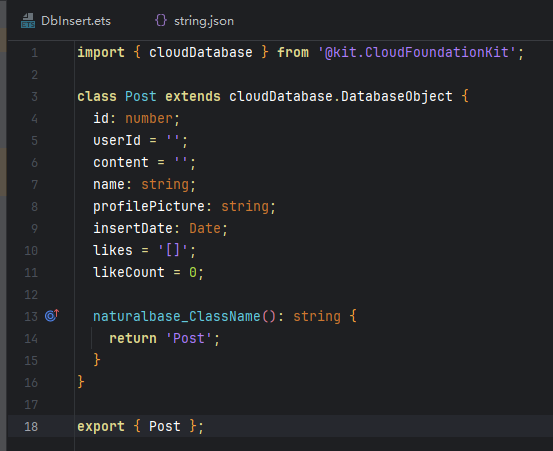
Task: Click line number 1 in the gutter
Action: [x=34, y=53]
